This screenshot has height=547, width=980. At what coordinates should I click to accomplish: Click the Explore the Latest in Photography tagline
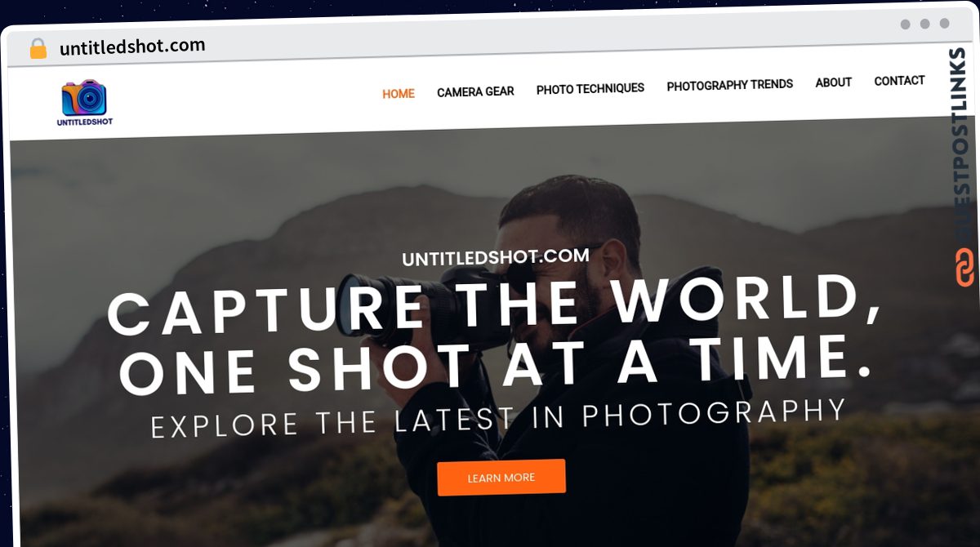point(498,418)
